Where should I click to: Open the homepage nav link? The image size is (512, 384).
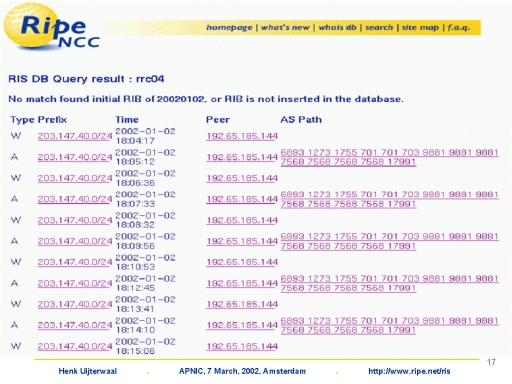click(229, 28)
